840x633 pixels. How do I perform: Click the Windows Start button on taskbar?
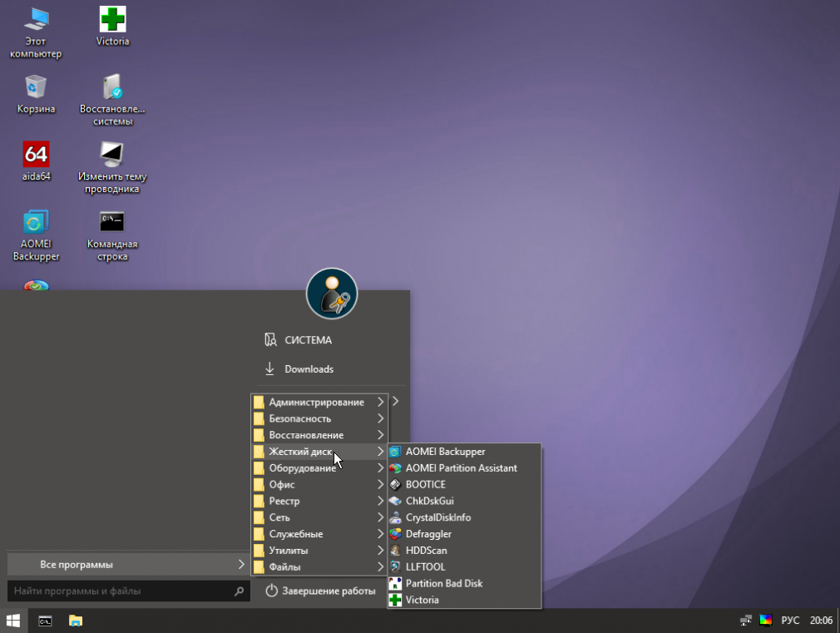13,621
